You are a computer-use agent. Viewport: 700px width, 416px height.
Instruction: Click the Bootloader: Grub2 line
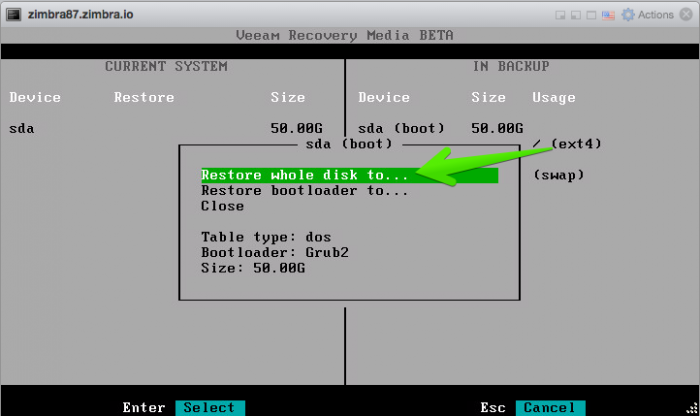[x=275, y=253]
